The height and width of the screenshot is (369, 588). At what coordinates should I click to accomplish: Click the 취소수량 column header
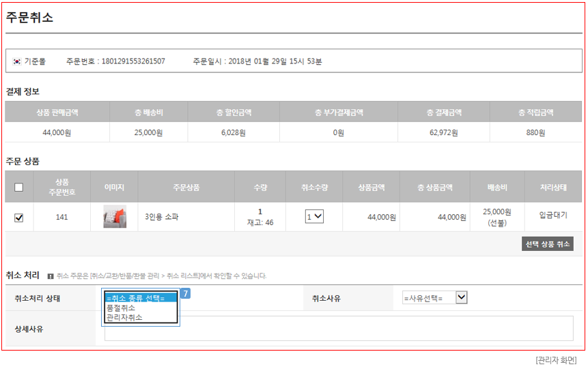tap(314, 188)
